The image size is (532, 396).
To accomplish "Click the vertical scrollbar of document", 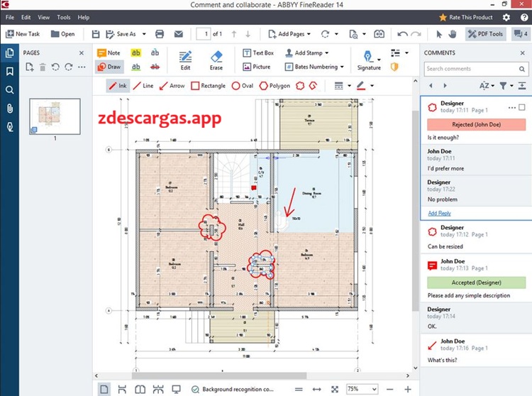I will 415,210.
